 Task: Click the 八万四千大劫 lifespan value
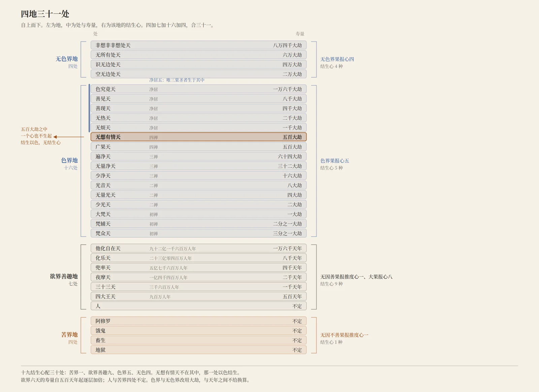[287, 45]
